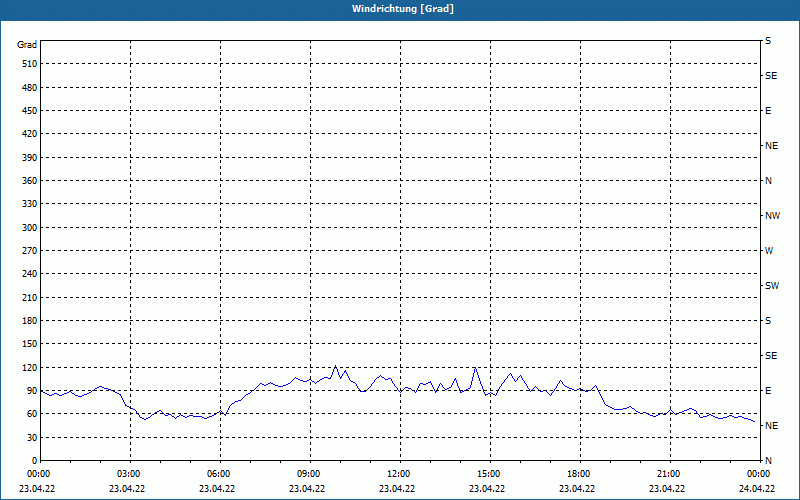This screenshot has height=500, width=800.
Task: Choose the 330 degree axis label
Action: click(x=30, y=204)
